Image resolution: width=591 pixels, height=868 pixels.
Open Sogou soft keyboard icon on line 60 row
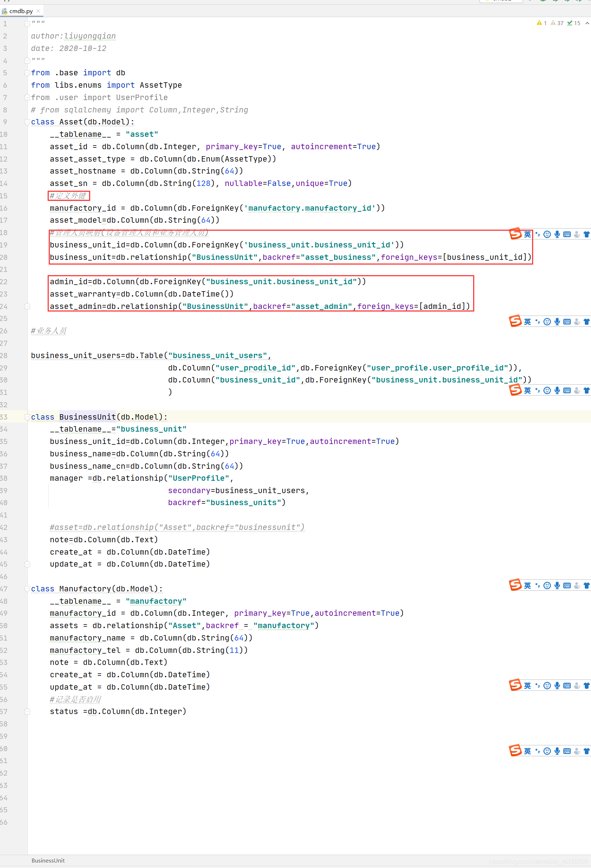point(567,751)
